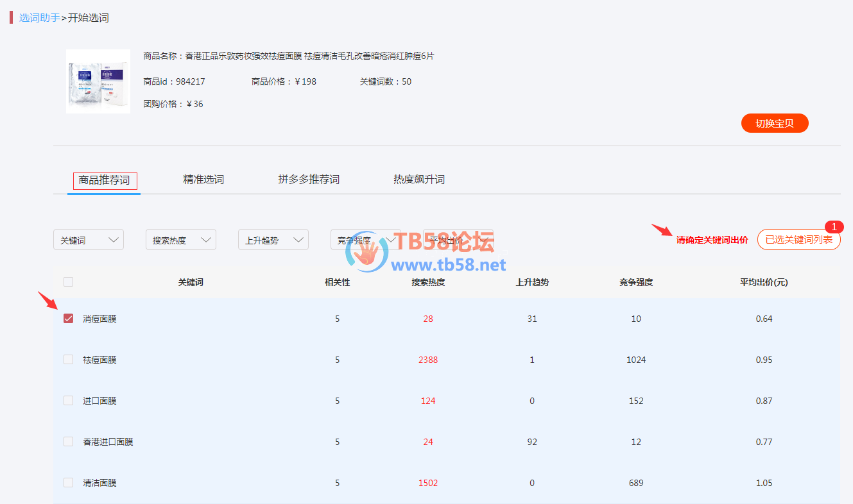853x504 pixels.
Task: Click the 平均出价(元) column header
Action: tap(764, 282)
